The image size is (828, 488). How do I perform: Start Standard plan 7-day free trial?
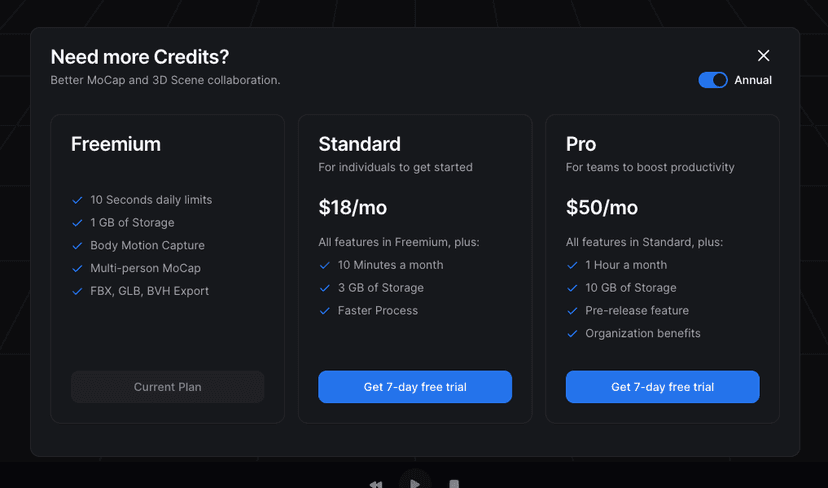pyautogui.click(x=415, y=387)
